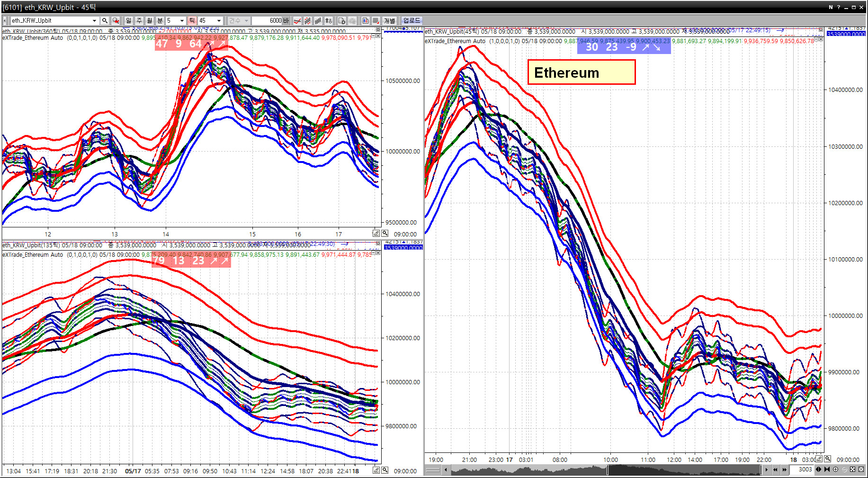Click the 업로드 upload button
The image size is (868, 478).
[x=412, y=20]
